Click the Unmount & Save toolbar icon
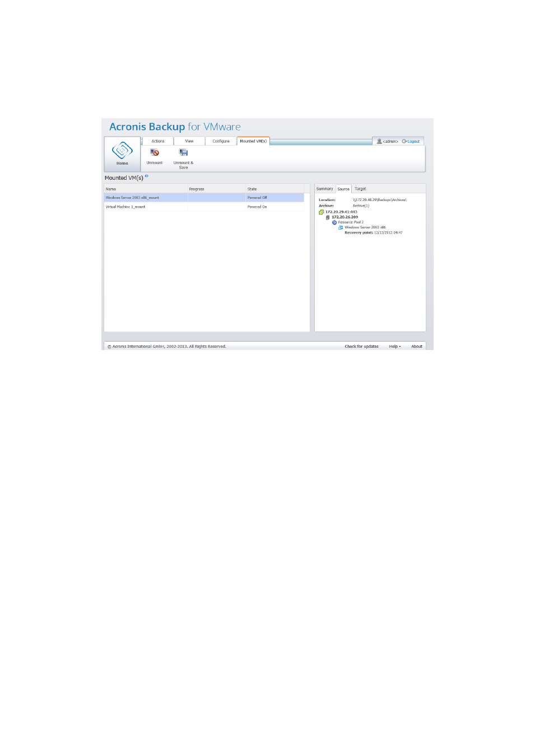The width and height of the screenshot is (535, 756). (183, 152)
